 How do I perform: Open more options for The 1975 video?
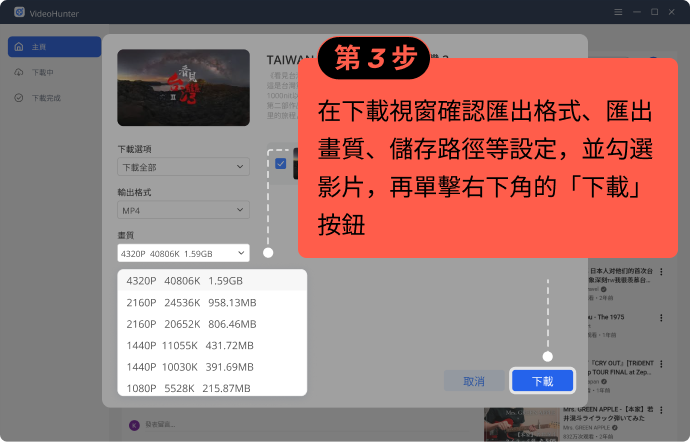tap(661, 318)
